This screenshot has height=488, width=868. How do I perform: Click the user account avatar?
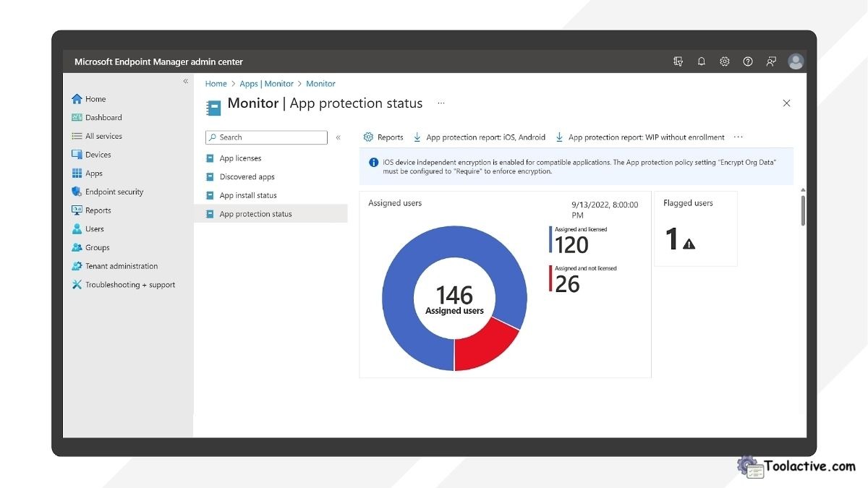click(796, 62)
